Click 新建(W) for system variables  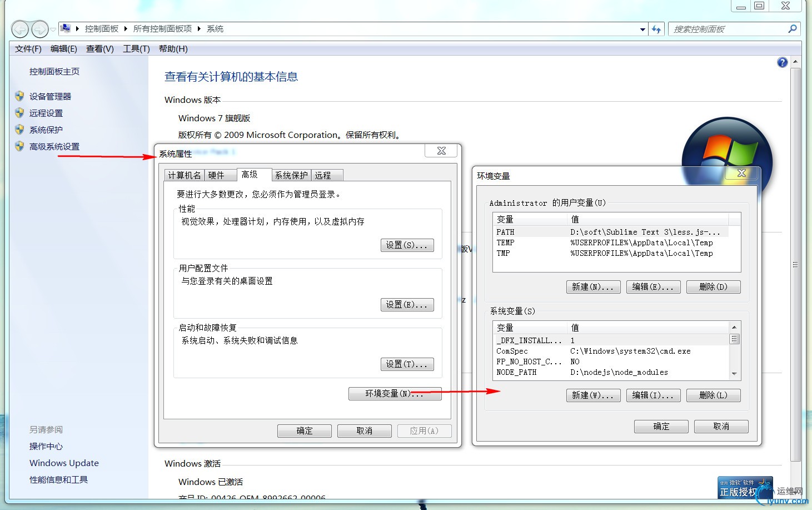coord(593,395)
